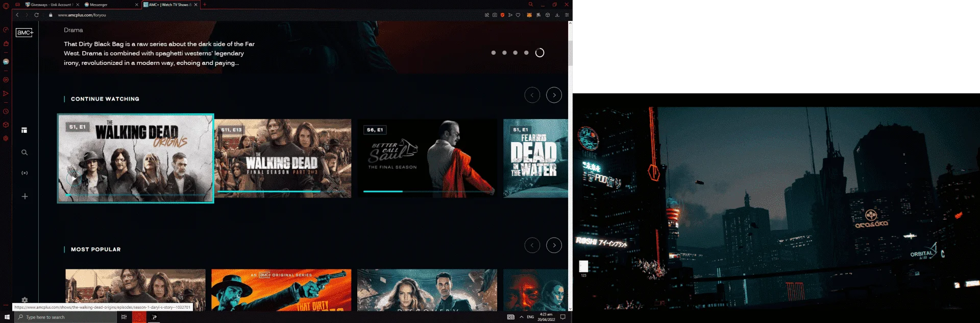Open Messenger in Opera sidebar
This screenshot has height=323, width=980.
tap(6, 61)
